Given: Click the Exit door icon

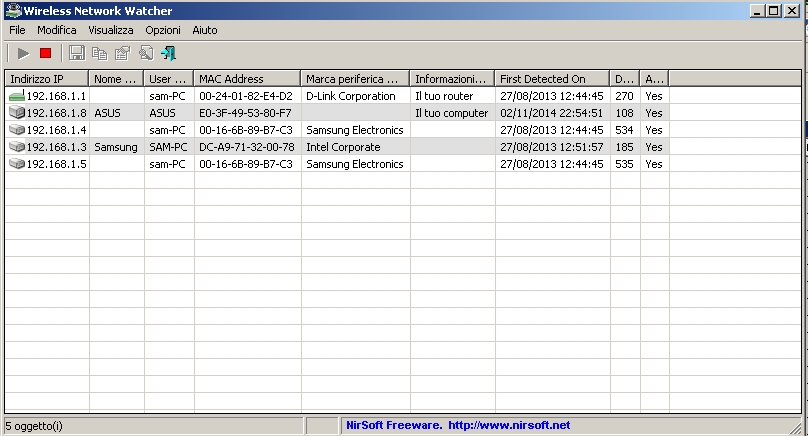Looking at the screenshot, I should [168, 53].
